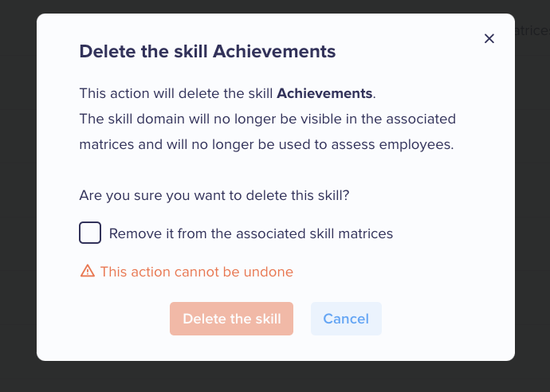Click the "Remove it from the associated skill matrices" label

(x=251, y=233)
